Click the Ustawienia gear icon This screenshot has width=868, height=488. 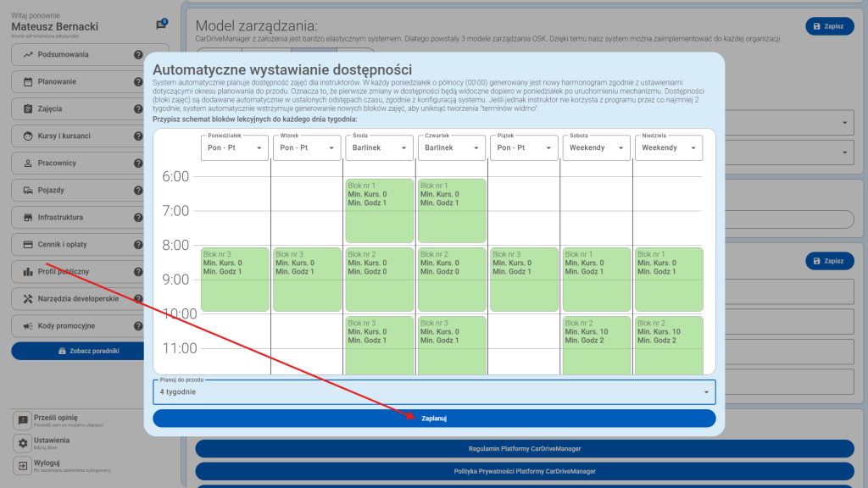click(x=23, y=443)
